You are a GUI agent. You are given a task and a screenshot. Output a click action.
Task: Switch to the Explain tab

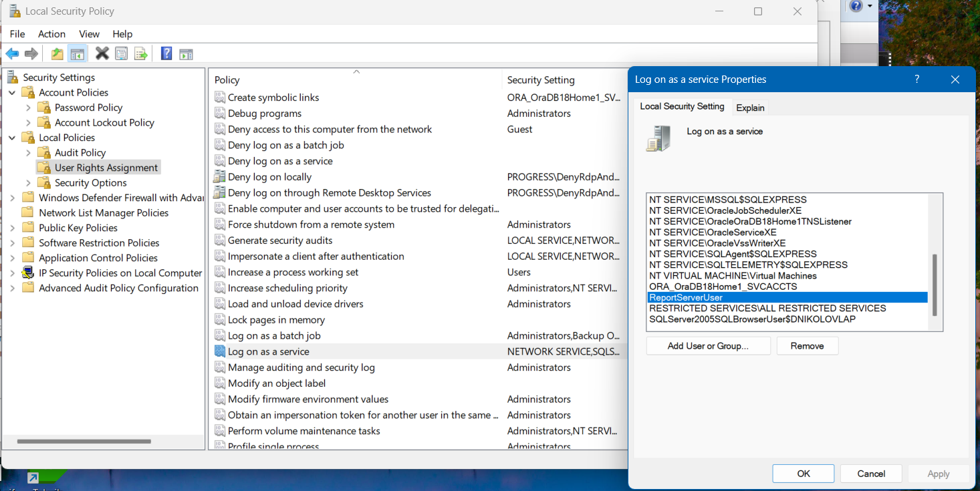pos(750,108)
